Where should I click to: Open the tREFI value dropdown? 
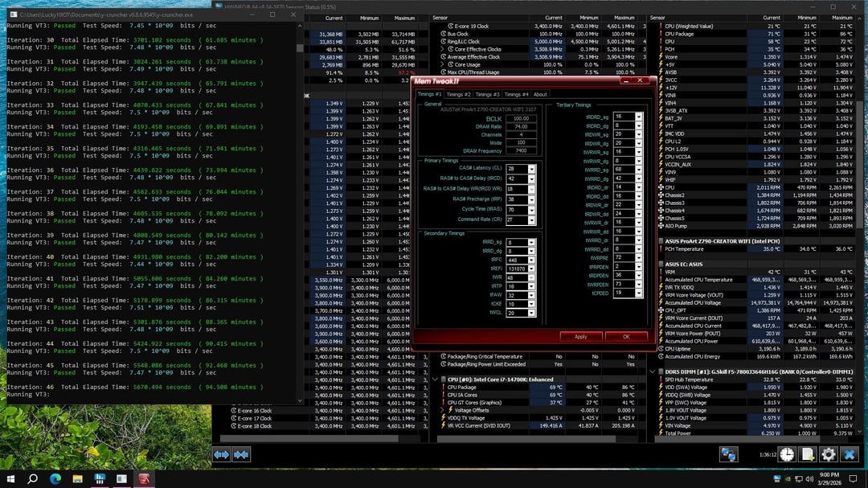tap(532, 269)
